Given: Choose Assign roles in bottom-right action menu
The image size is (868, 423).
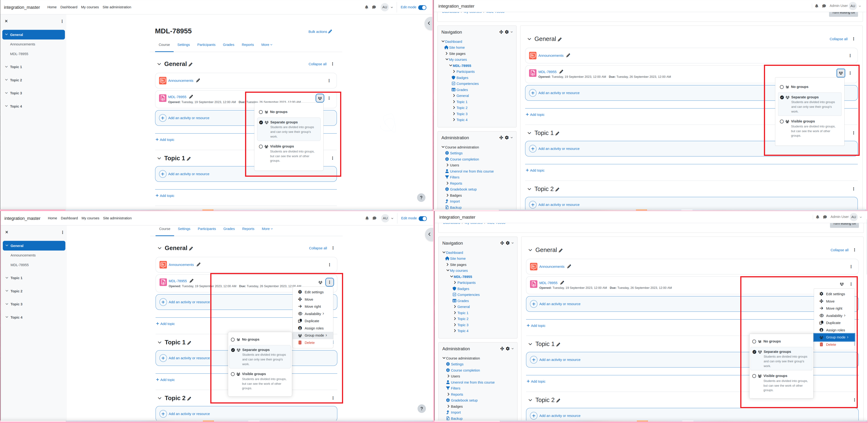Looking at the screenshot, I should pyautogui.click(x=834, y=330).
